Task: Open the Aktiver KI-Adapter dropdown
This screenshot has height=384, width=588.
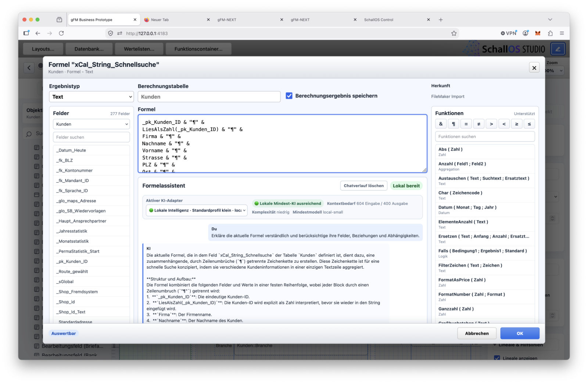Action: point(197,210)
